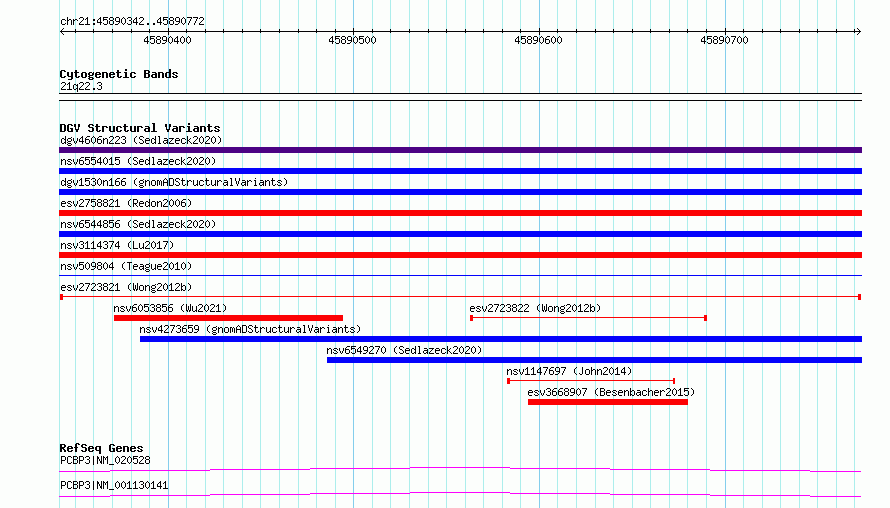
Task: Open variant esv2758821 (Redon2006) label
Action: click(126, 203)
